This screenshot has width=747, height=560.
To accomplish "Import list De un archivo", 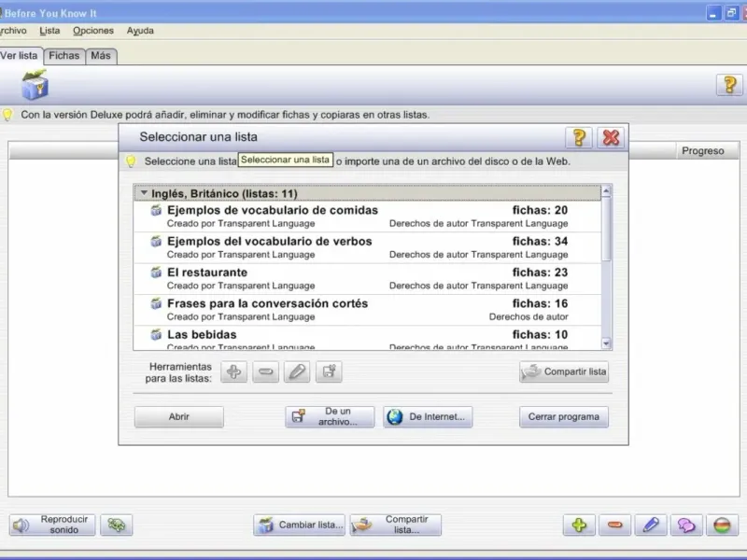I will (x=330, y=416).
